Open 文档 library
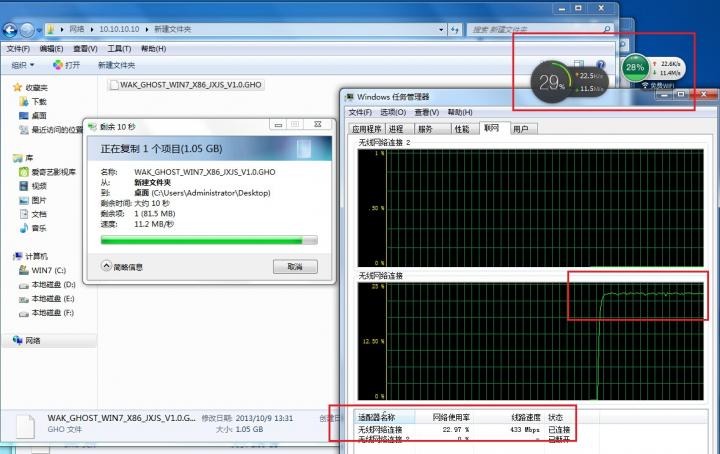The width and height of the screenshot is (720, 454). click(x=33, y=214)
